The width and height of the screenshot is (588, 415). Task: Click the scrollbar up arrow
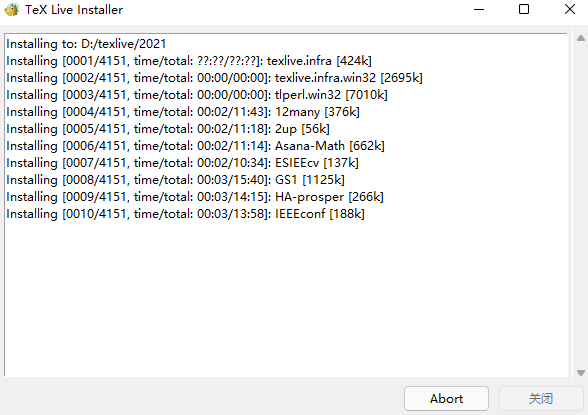[581, 38]
